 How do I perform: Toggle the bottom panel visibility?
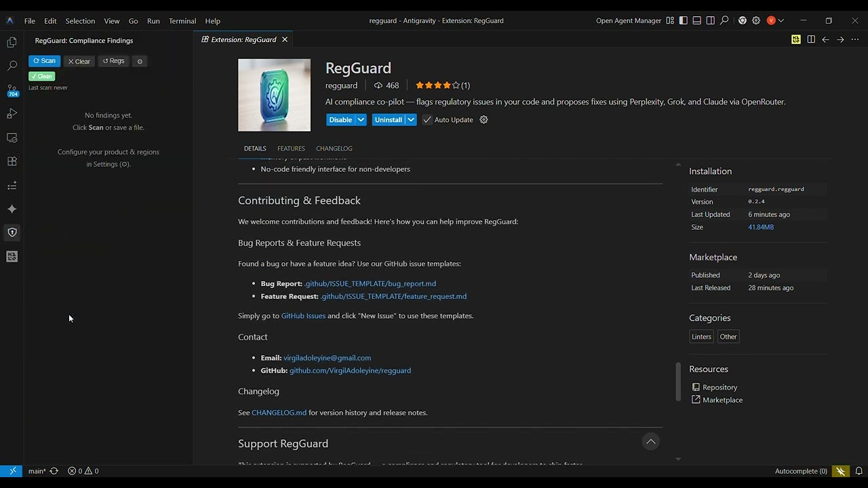point(696,21)
